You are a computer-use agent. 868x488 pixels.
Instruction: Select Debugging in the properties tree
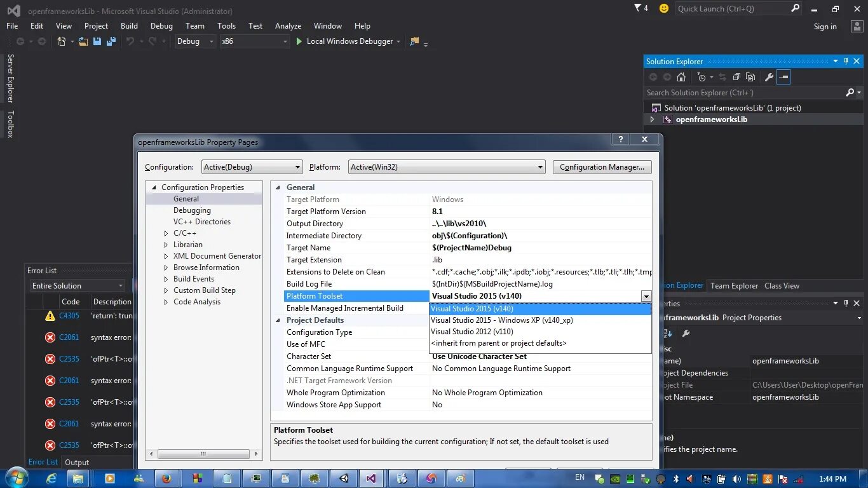[x=192, y=210]
